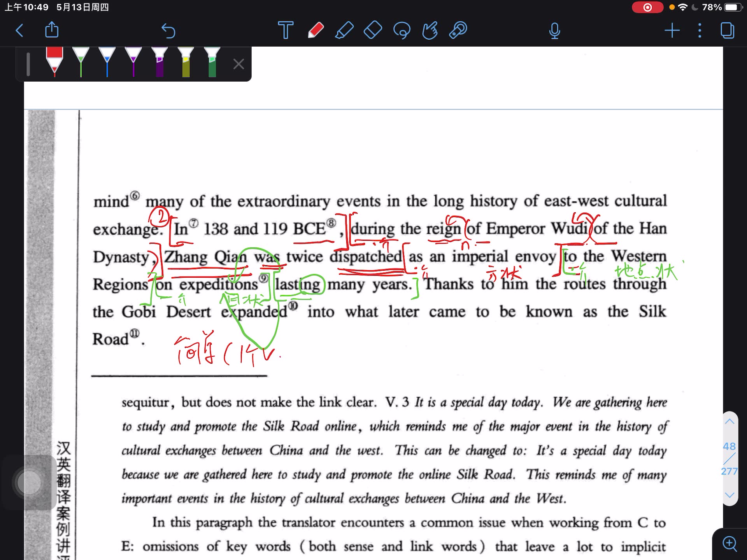The height and width of the screenshot is (560, 747).
Task: Choose the purple thin pen preset
Action: (x=133, y=62)
